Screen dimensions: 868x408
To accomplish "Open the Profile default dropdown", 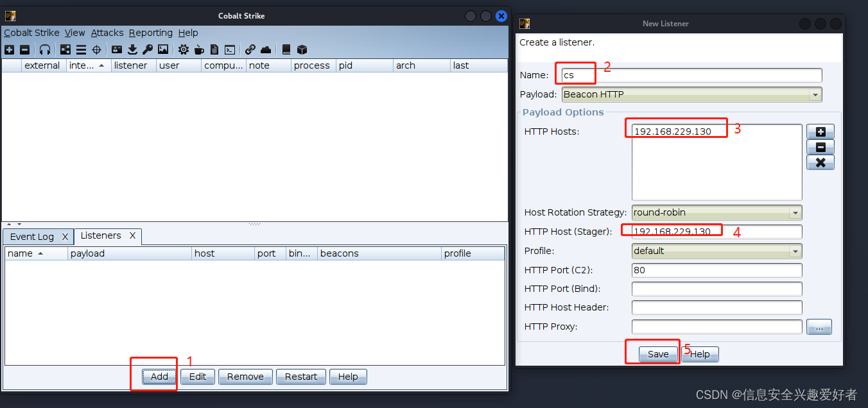I will point(717,251).
